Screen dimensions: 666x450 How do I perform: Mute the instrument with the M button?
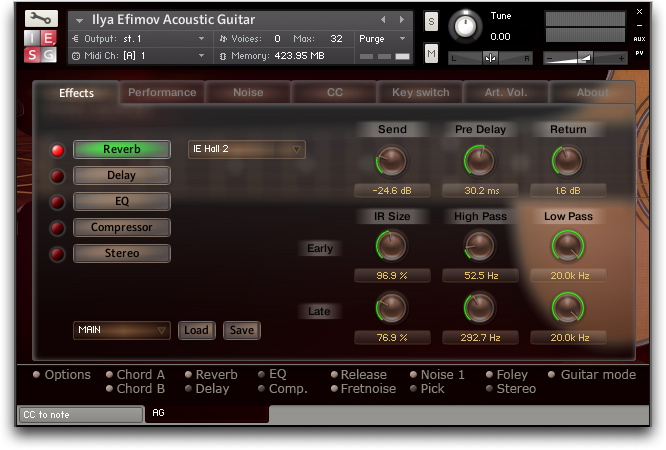pyautogui.click(x=431, y=54)
